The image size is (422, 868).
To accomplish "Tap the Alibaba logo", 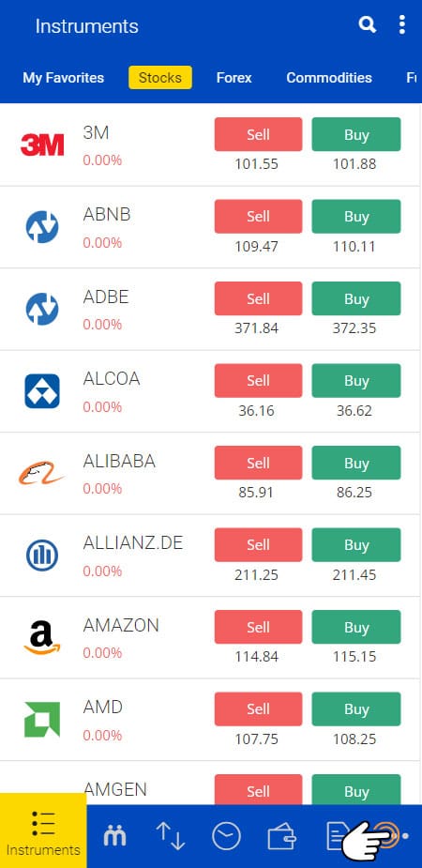I will click(42, 474).
